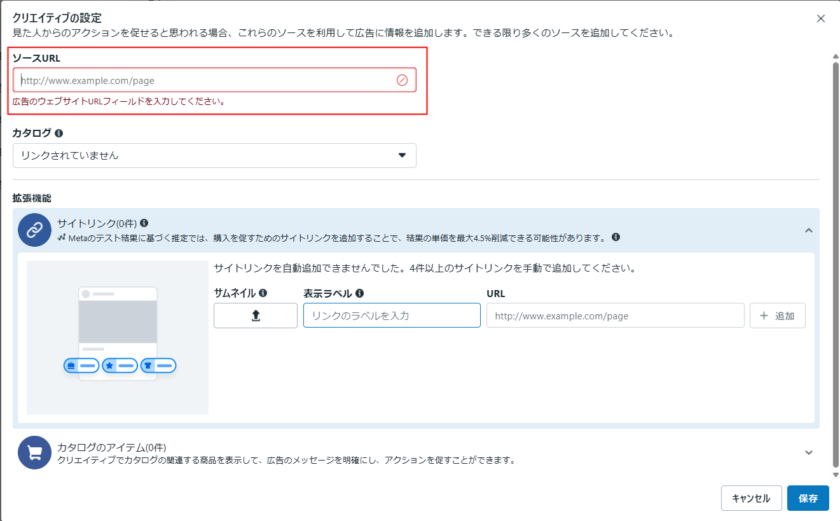Image resolution: width=840 pixels, height=521 pixels.
Task: Click the sitelink ad preview thumbnail
Action: [118, 337]
